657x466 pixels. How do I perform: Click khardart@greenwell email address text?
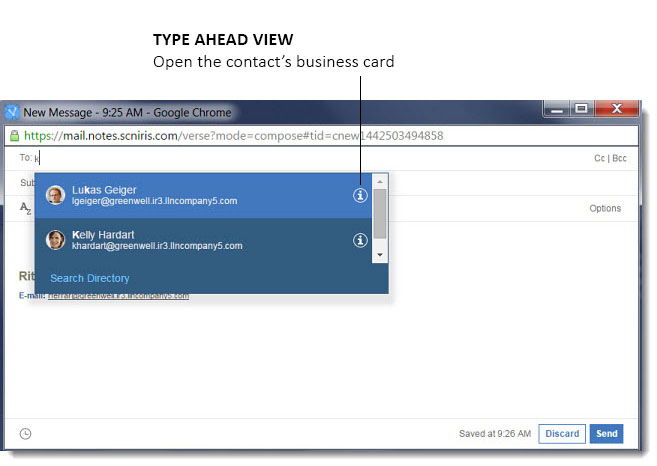click(157, 246)
